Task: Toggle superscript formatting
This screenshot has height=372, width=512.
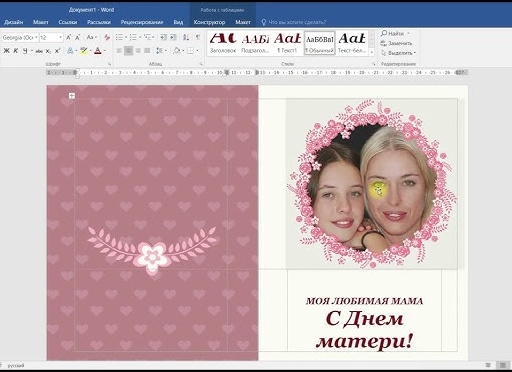Action: click(x=57, y=51)
